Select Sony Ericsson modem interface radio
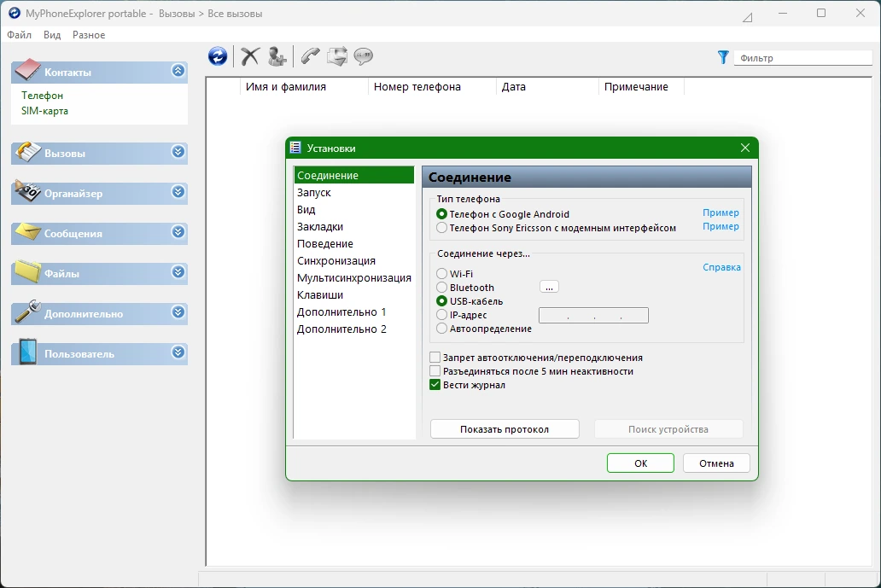The width and height of the screenshot is (881, 588). coord(441,228)
